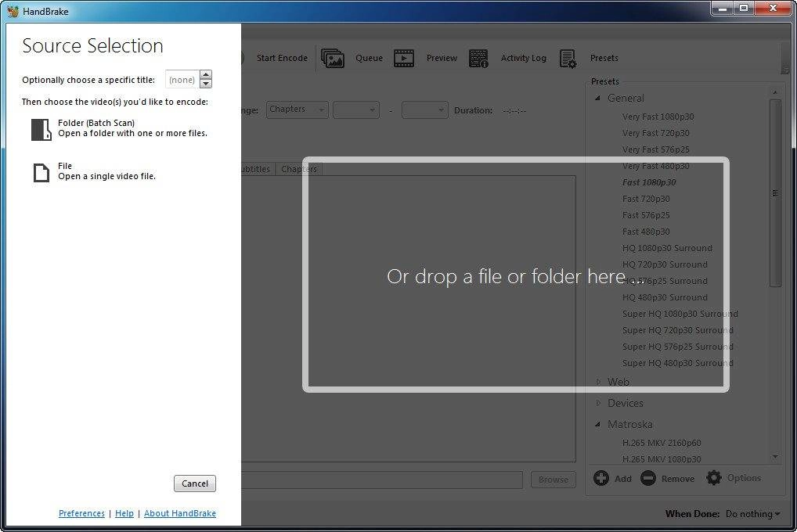
Task: Click the destination path field
Action: pos(382,480)
